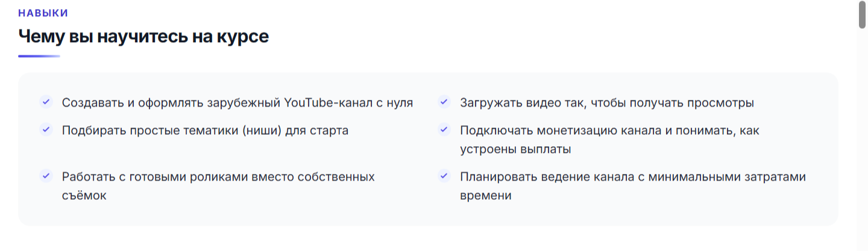The height and width of the screenshot is (251, 868).
Task: Click the purple gradient underline below the heading
Action: pos(39,56)
